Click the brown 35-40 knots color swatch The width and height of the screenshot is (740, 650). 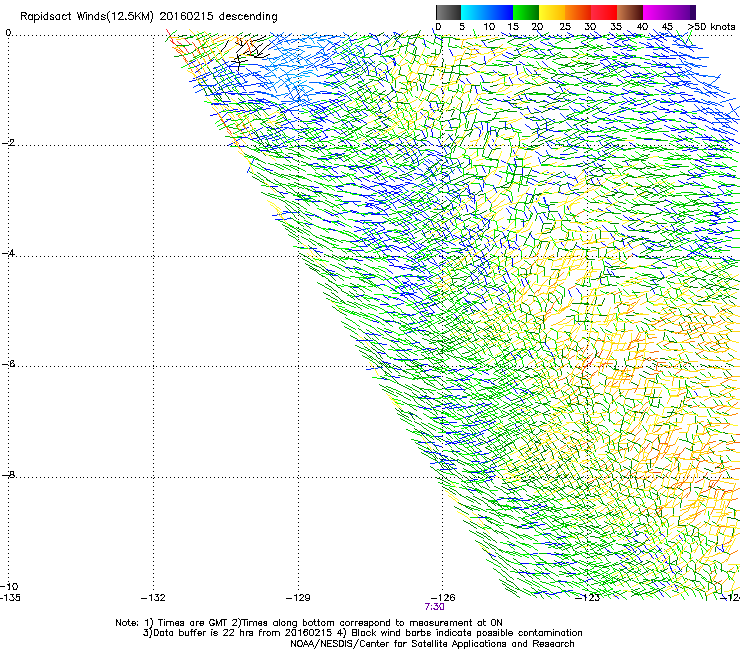point(630,12)
